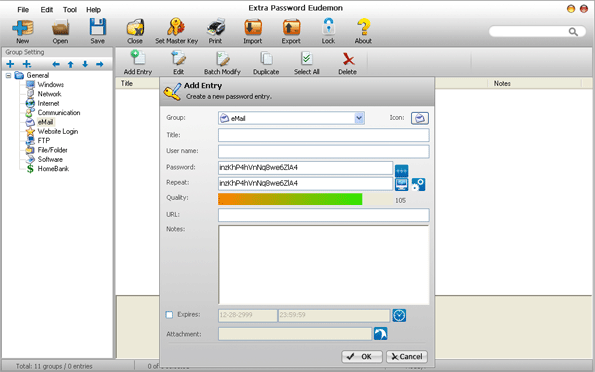Open the Group dropdown showing eMail
This screenshot has height=372, width=595.
[x=291, y=118]
